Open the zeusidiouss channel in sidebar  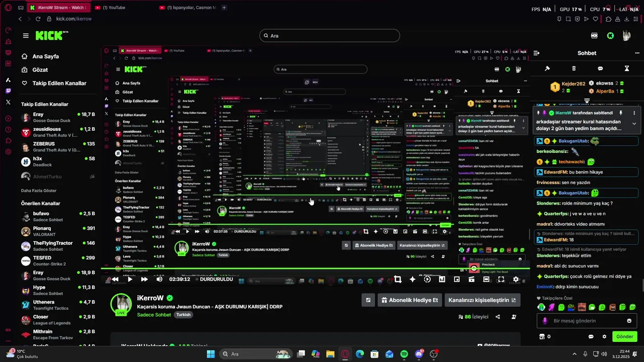[x=58, y=132]
